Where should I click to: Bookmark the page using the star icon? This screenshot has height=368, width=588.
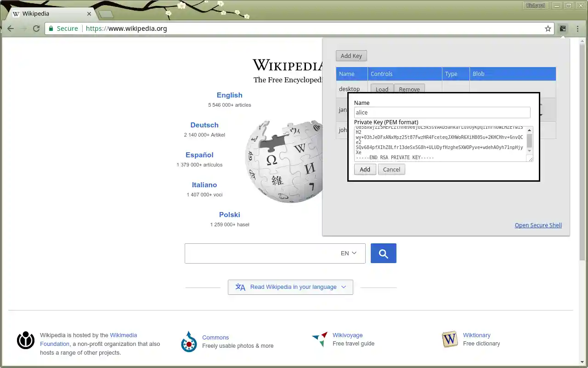tap(548, 28)
